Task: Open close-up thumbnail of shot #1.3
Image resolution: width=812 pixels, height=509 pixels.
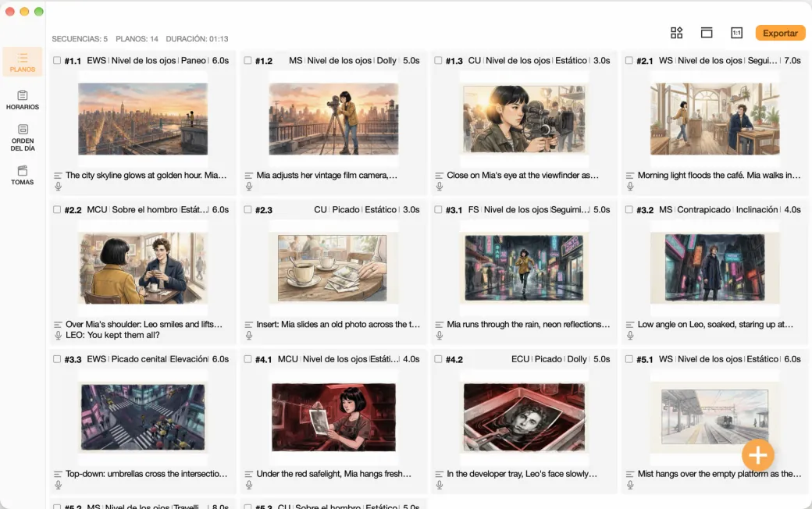Action: [x=524, y=119]
